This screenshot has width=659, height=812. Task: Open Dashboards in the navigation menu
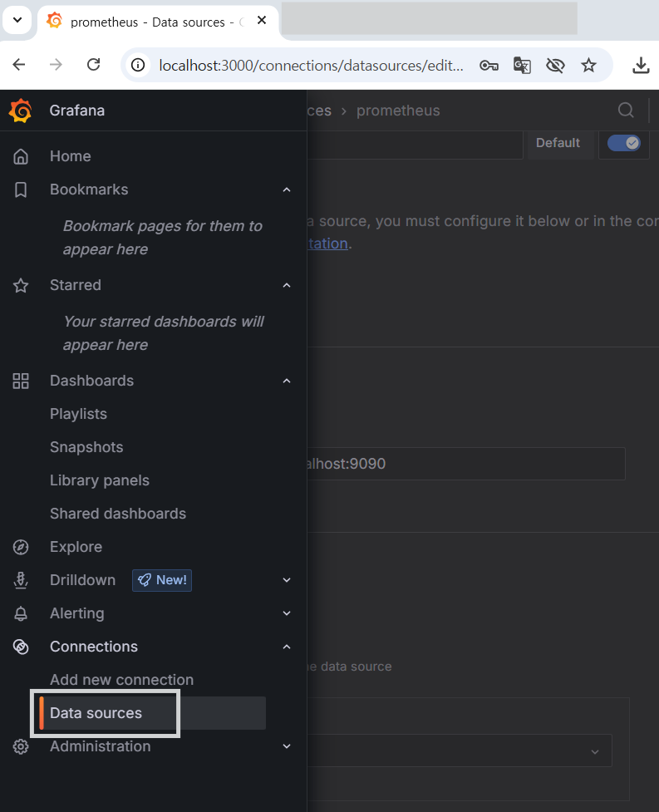pyautogui.click(x=91, y=381)
